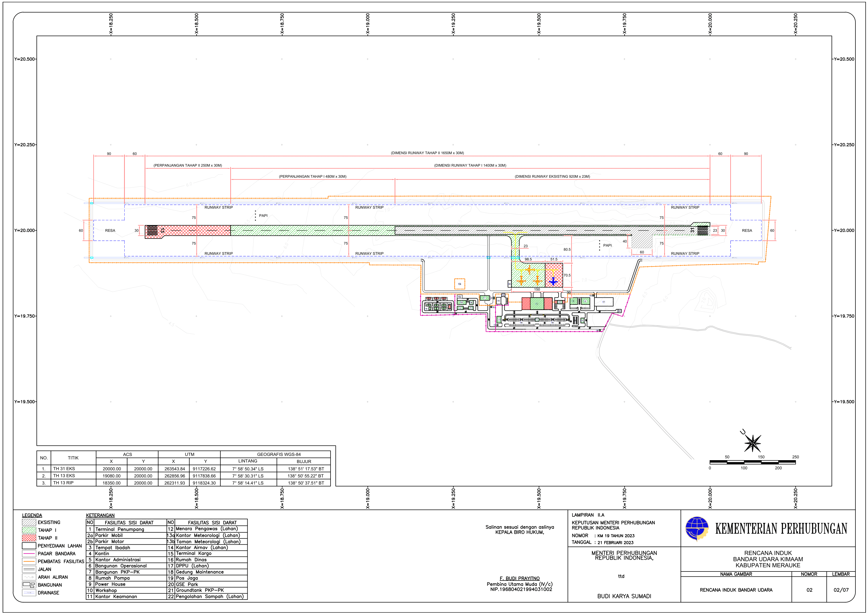The height and width of the screenshot is (614, 868).
Task: Click the '80.5' dimension label
Action: pos(567,249)
